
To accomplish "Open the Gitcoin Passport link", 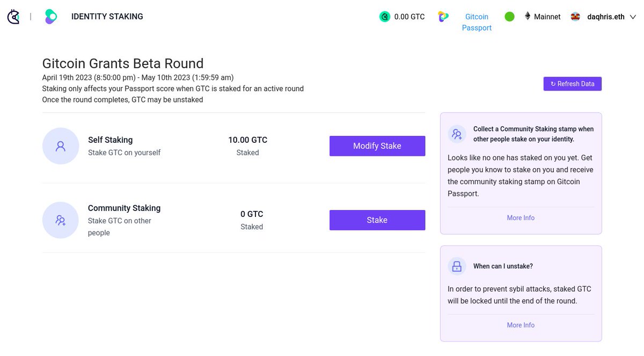I will point(477,22).
